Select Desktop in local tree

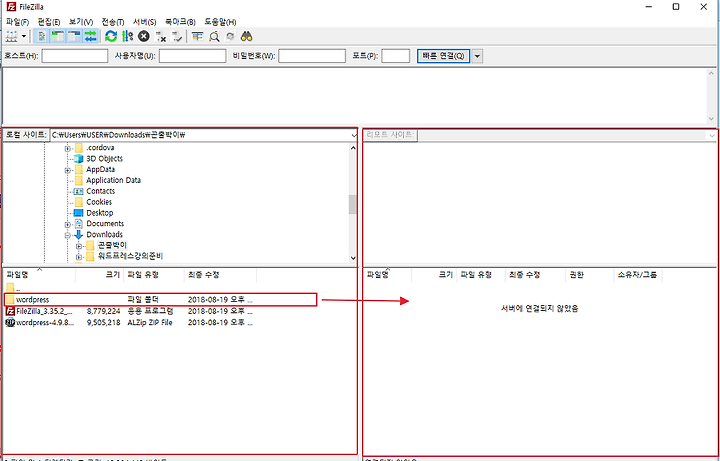coord(100,213)
